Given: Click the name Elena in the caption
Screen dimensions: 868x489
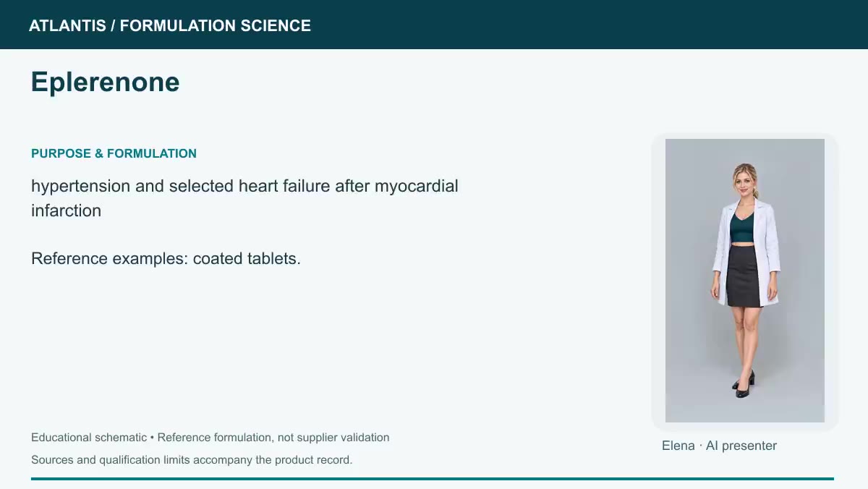Looking at the screenshot, I should coord(678,446).
